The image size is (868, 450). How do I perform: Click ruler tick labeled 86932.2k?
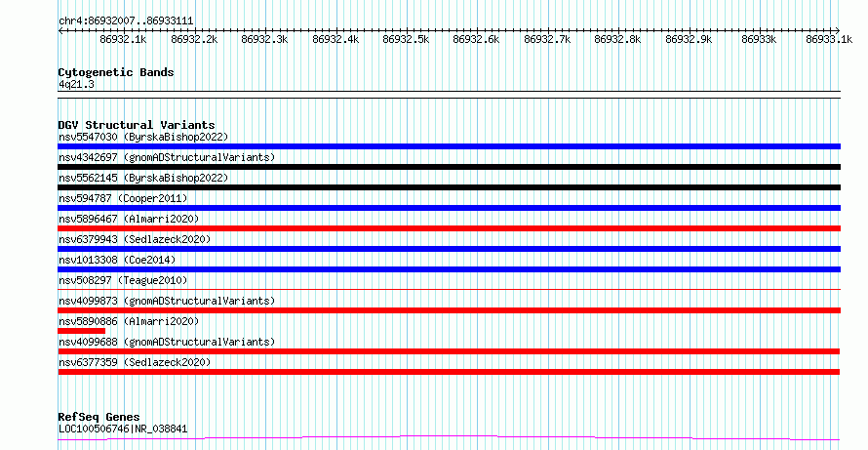point(194,39)
